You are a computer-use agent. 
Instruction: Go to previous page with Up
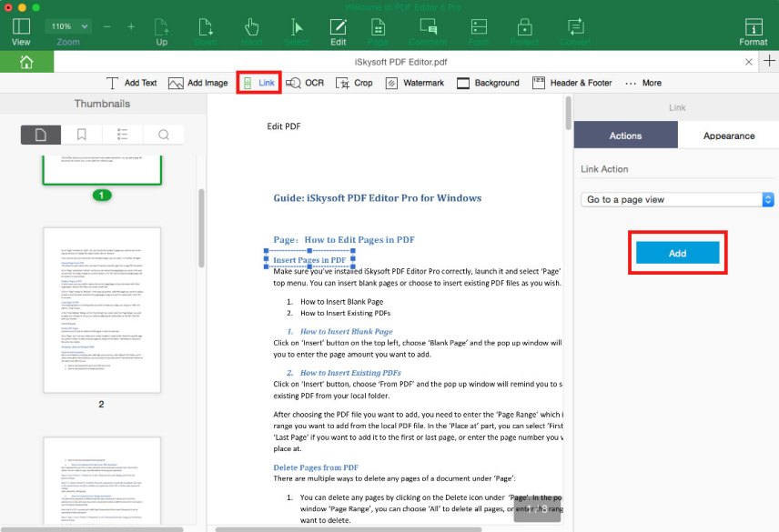click(161, 32)
